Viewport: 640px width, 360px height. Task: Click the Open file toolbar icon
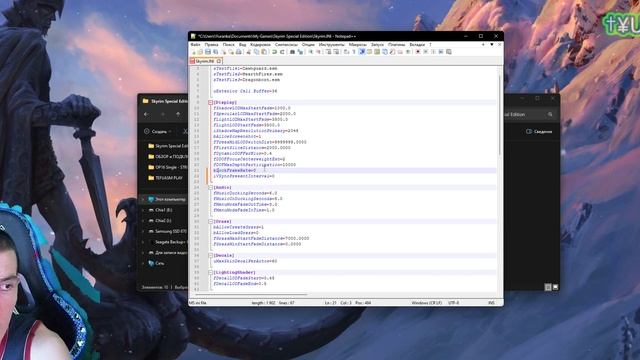pos(200,52)
